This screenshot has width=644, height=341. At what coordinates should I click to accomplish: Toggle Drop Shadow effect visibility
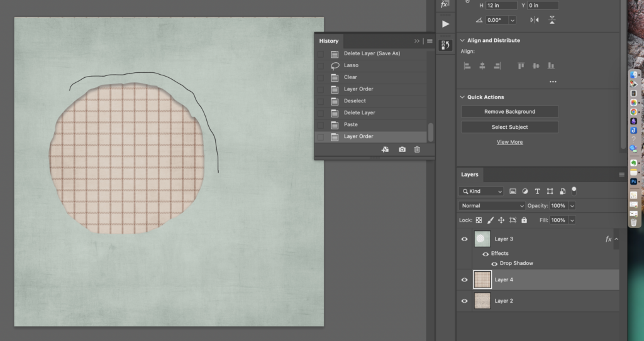coord(494,264)
